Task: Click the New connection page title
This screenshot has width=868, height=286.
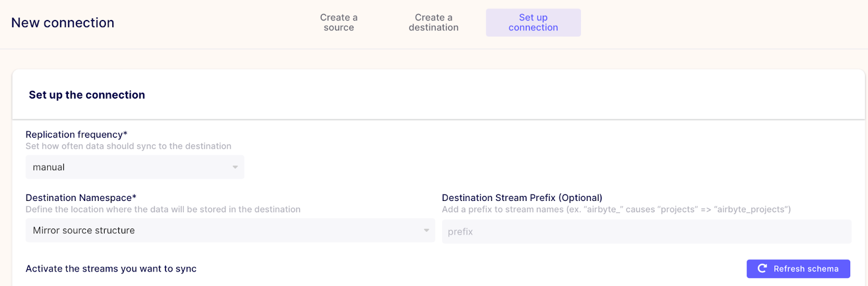Action: coord(63,23)
